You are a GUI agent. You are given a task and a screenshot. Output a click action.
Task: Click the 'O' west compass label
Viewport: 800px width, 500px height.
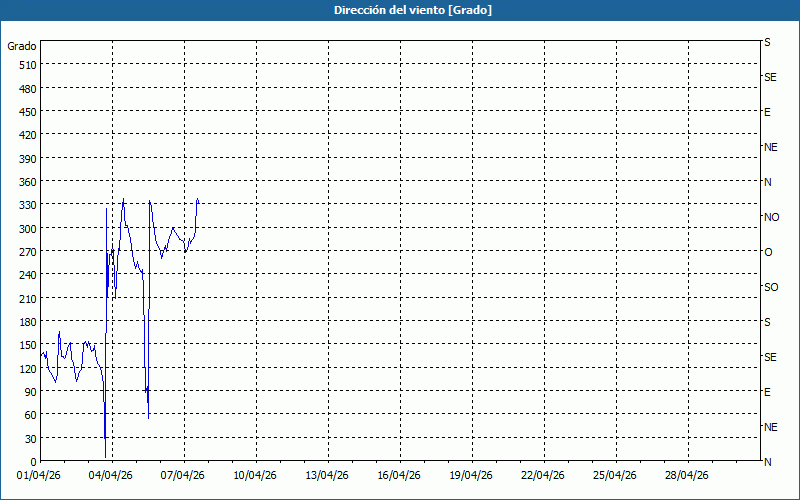coord(768,252)
